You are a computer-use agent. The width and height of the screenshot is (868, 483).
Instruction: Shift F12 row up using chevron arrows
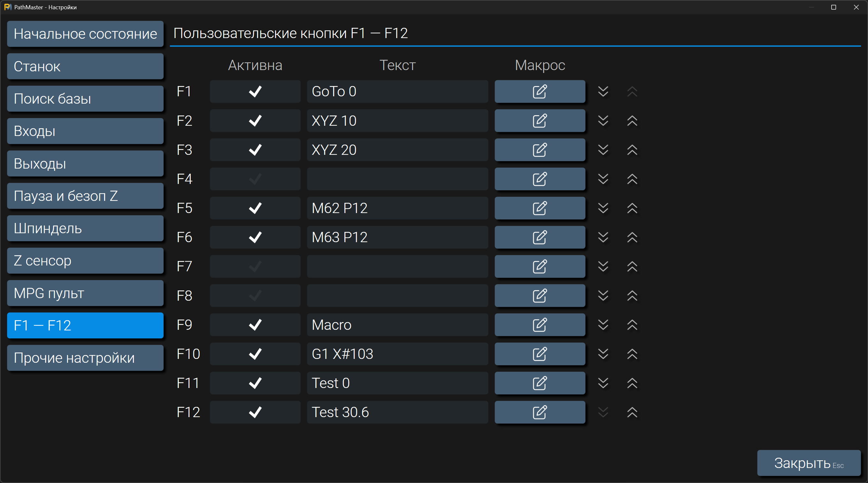click(632, 412)
